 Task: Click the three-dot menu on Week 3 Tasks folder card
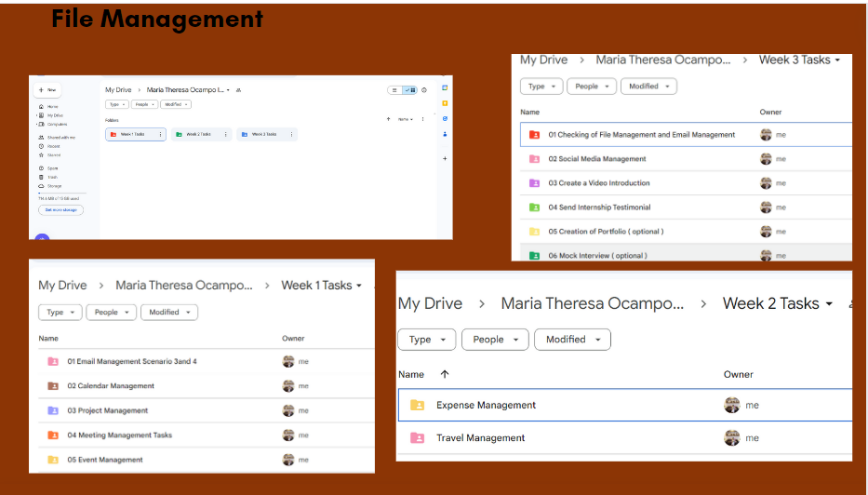click(x=292, y=135)
